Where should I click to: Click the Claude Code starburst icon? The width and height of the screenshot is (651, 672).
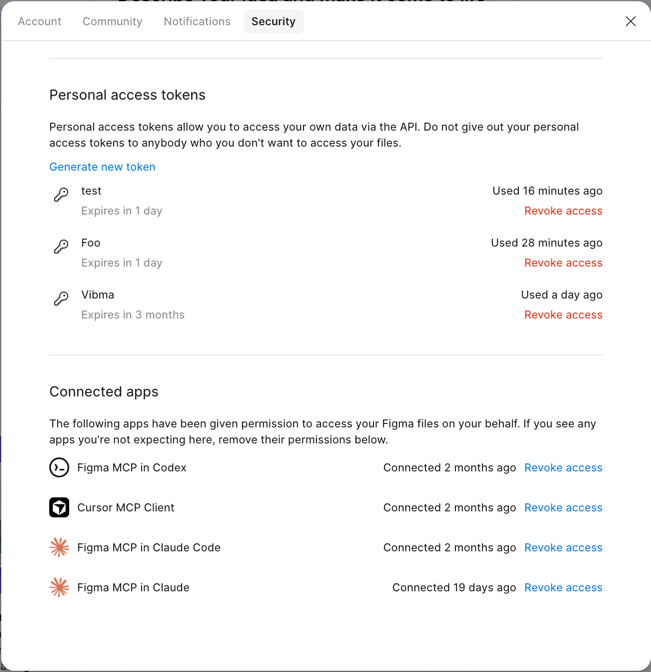tap(59, 547)
